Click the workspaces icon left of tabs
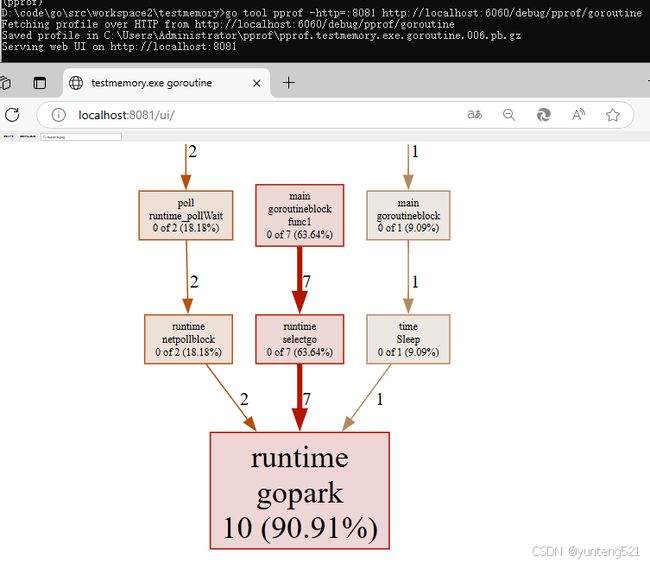This screenshot has width=650, height=563. pos(5,83)
